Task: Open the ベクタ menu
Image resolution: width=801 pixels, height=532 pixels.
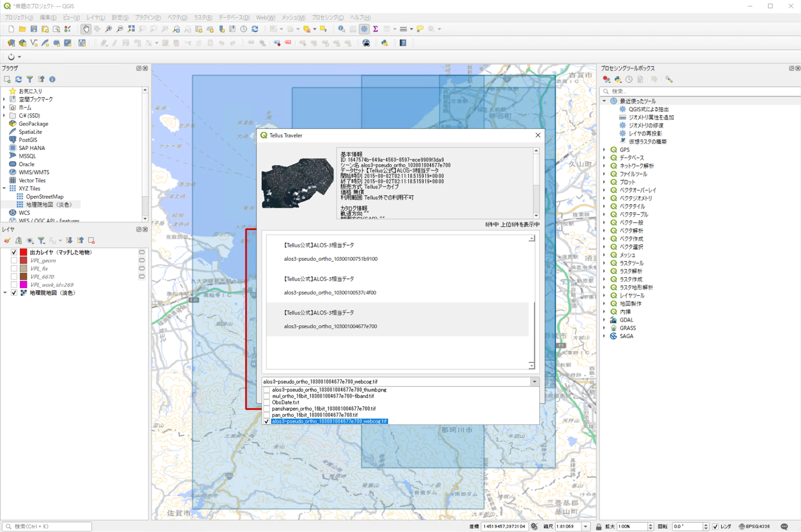Action: tap(177, 17)
